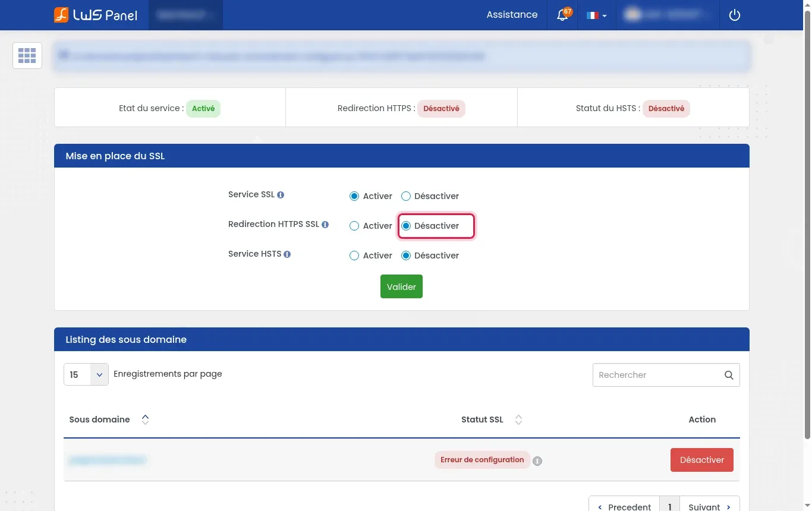
Task: Click the Listing des sous domaine heading
Action: [x=126, y=340]
